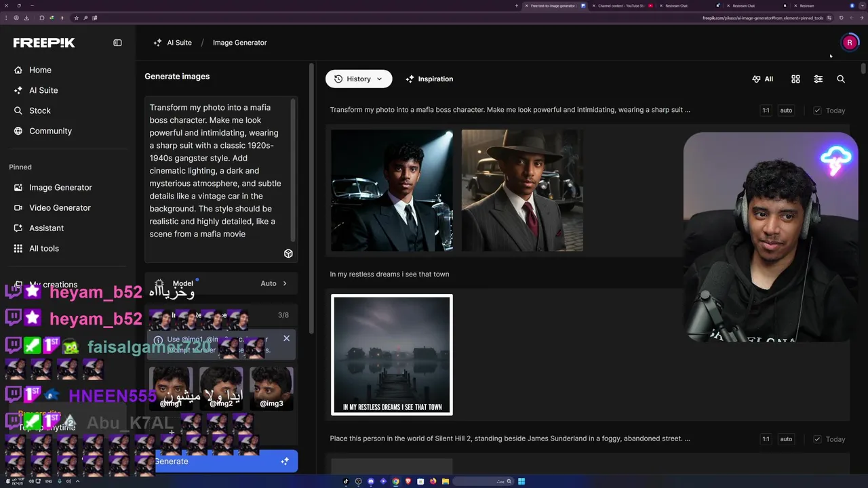Click the taskbar search box
Viewport: 868px width, 488px height.
pos(484,481)
